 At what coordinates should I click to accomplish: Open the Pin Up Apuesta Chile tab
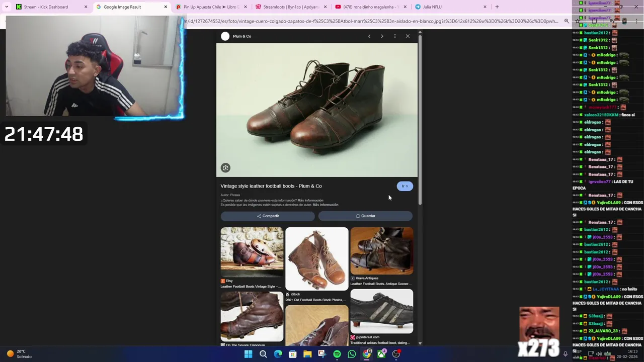pyautogui.click(x=210, y=7)
